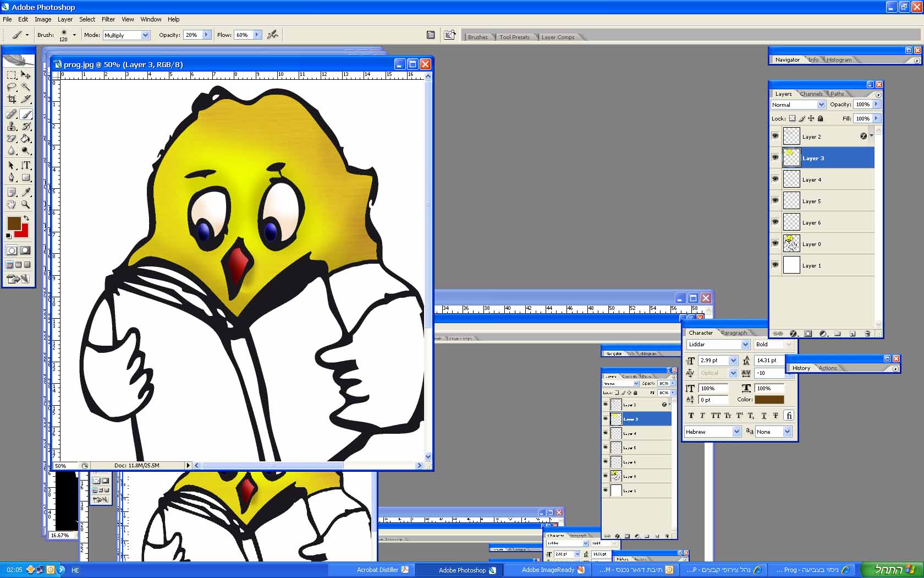Select the Eraser tool
This screenshot has width=924, height=578.
(12, 138)
